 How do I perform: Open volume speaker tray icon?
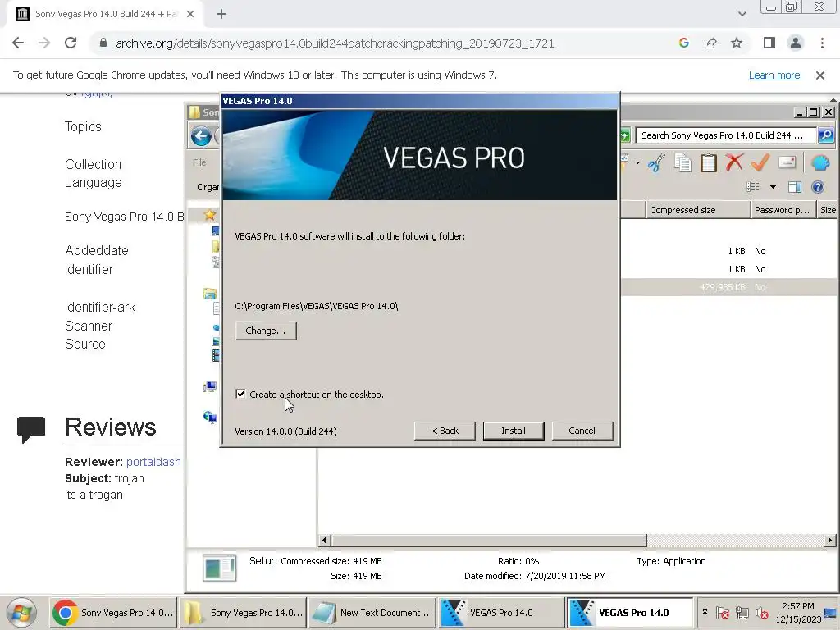pyautogui.click(x=761, y=612)
